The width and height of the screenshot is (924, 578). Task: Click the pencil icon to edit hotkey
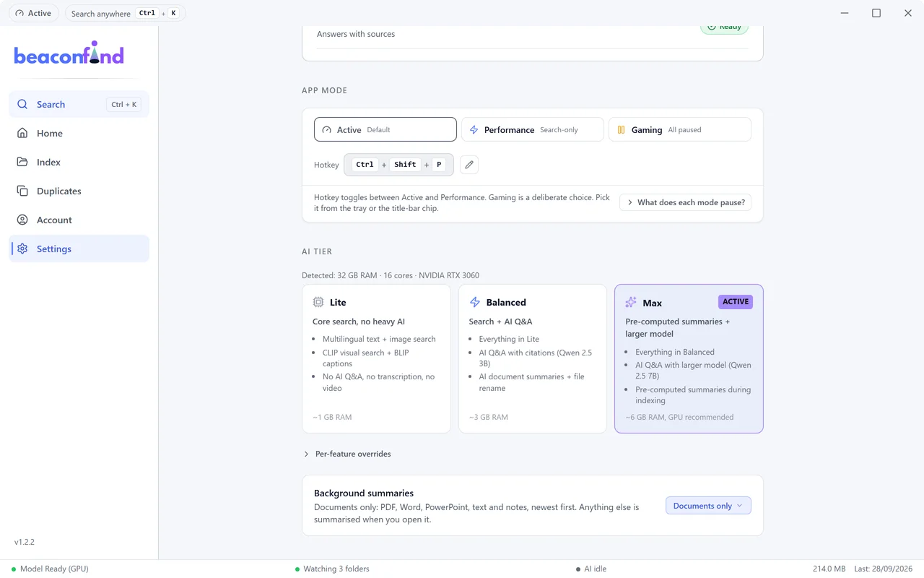point(469,165)
